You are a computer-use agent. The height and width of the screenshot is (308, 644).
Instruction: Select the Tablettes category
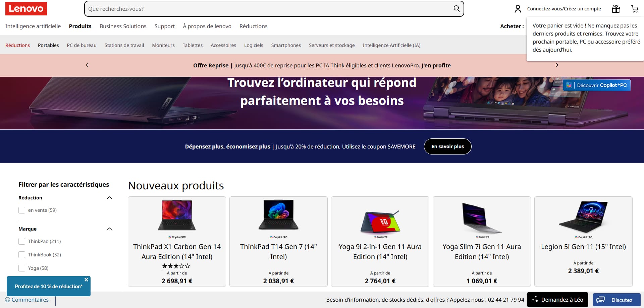tap(193, 45)
